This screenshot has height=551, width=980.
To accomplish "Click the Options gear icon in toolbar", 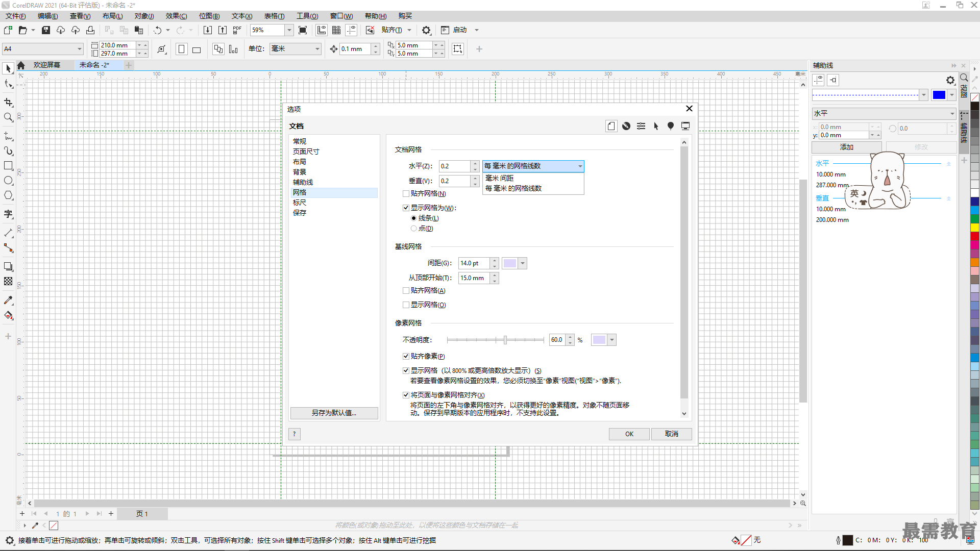I will tap(427, 30).
